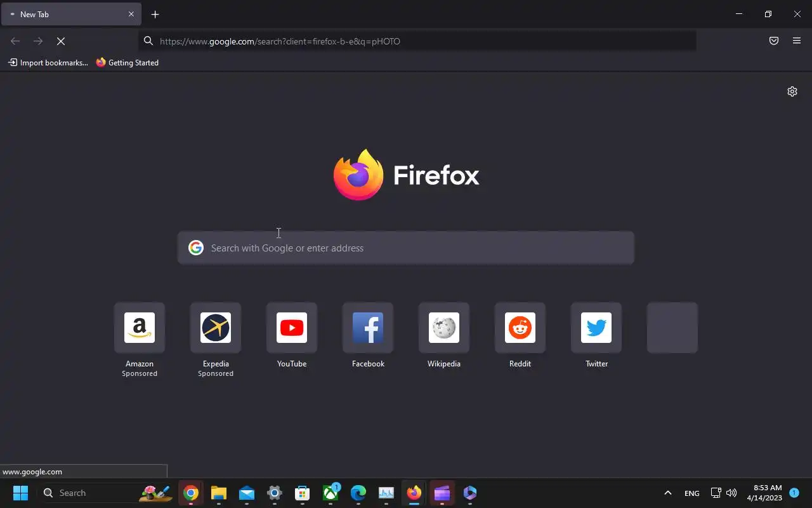Open network status tray icon

716,493
